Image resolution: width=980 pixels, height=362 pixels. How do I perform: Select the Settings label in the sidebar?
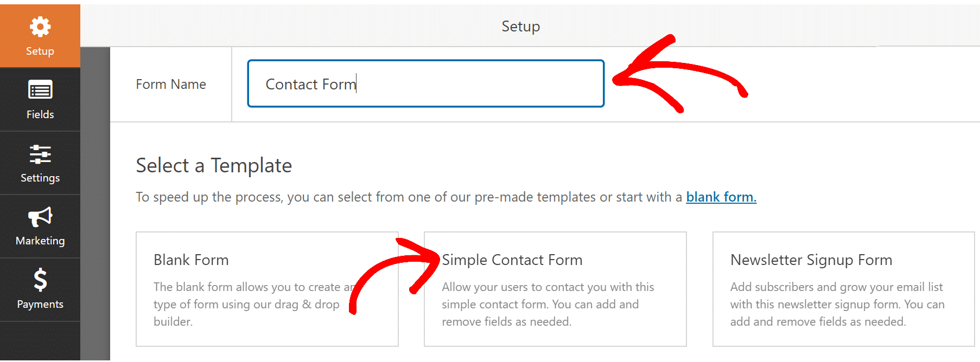click(40, 178)
